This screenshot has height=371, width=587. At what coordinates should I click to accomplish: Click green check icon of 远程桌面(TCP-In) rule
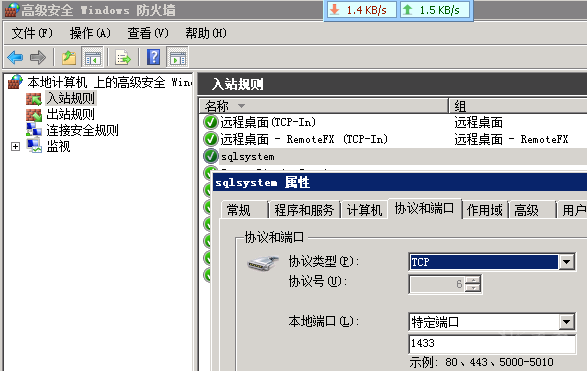pos(211,122)
